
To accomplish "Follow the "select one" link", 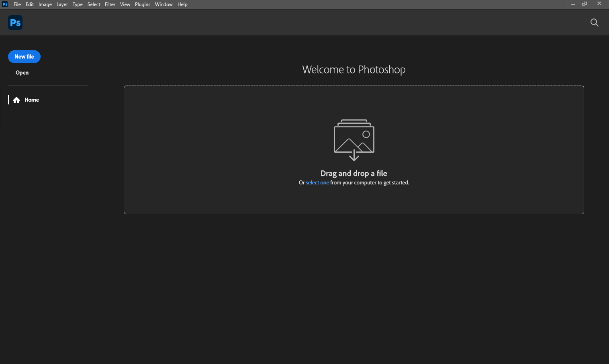I will (x=317, y=183).
